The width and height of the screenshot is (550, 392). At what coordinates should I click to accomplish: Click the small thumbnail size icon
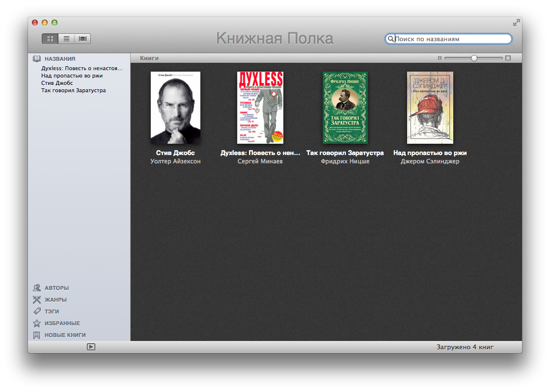click(x=440, y=58)
